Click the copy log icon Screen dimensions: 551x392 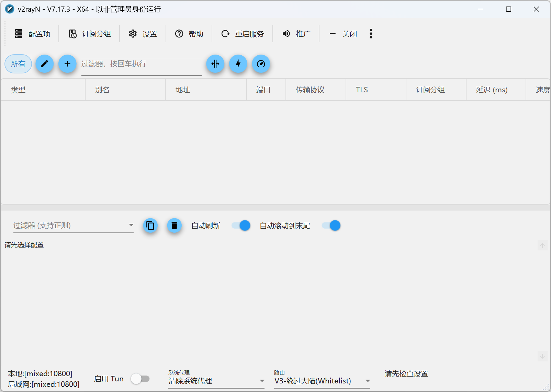[150, 226]
